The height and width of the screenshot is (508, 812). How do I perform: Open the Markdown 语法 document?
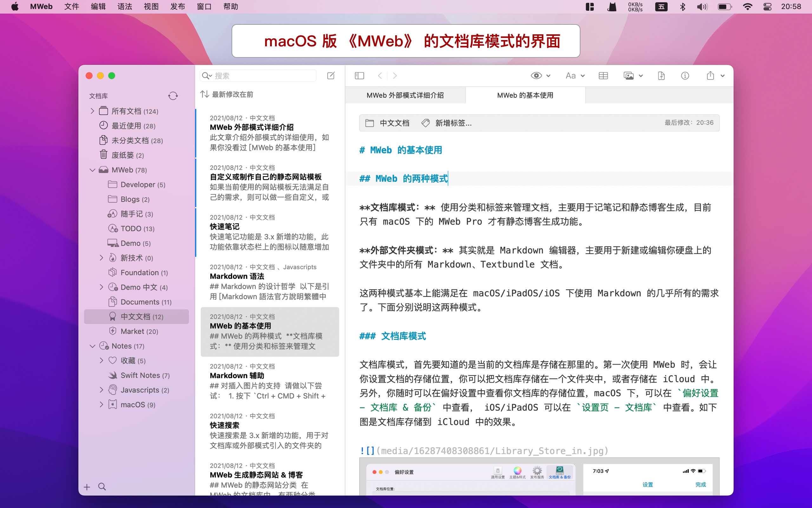pyautogui.click(x=270, y=282)
